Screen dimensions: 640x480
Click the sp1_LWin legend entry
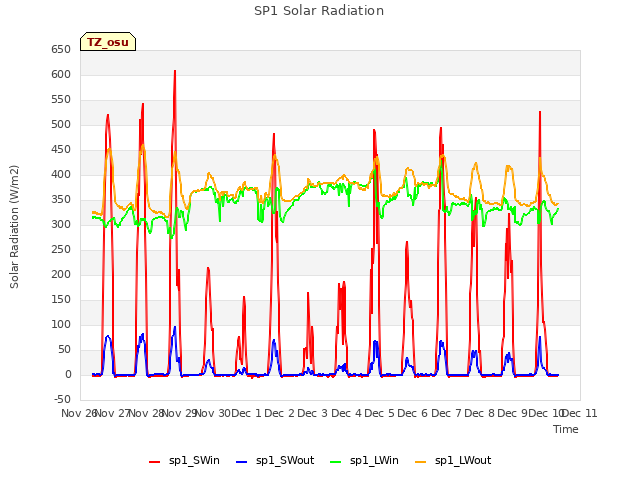point(364,461)
